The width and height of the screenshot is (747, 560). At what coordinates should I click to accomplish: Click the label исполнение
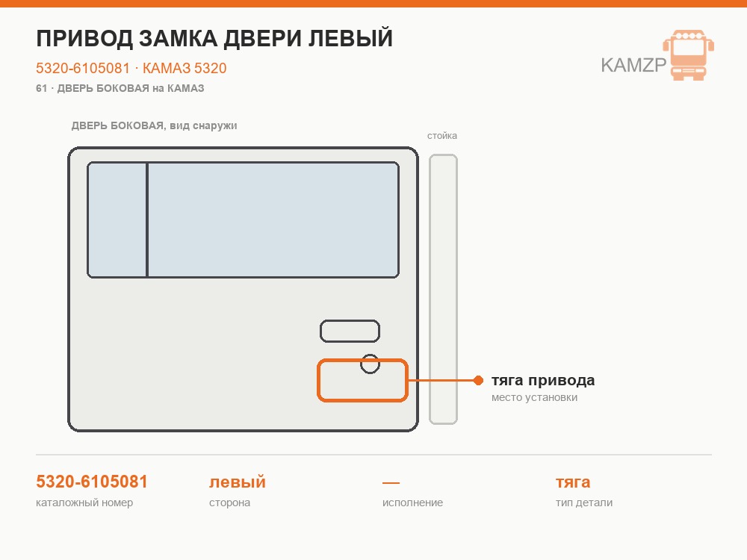tap(412, 503)
